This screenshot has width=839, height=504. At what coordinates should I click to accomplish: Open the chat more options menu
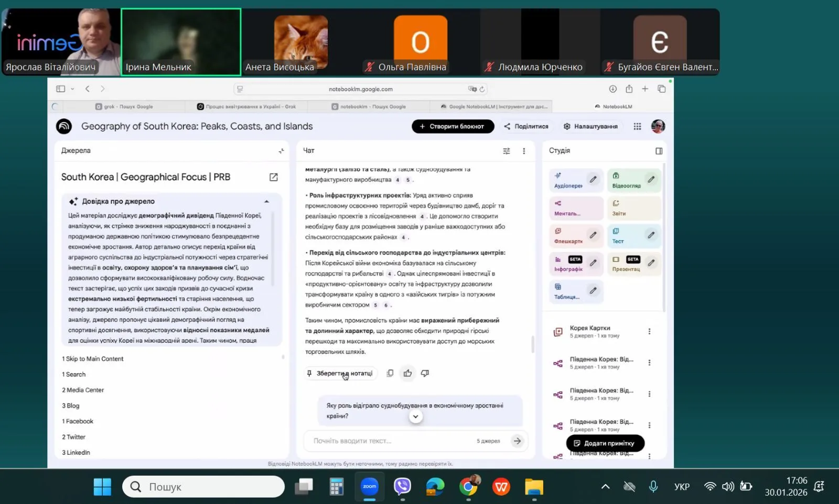(x=524, y=151)
